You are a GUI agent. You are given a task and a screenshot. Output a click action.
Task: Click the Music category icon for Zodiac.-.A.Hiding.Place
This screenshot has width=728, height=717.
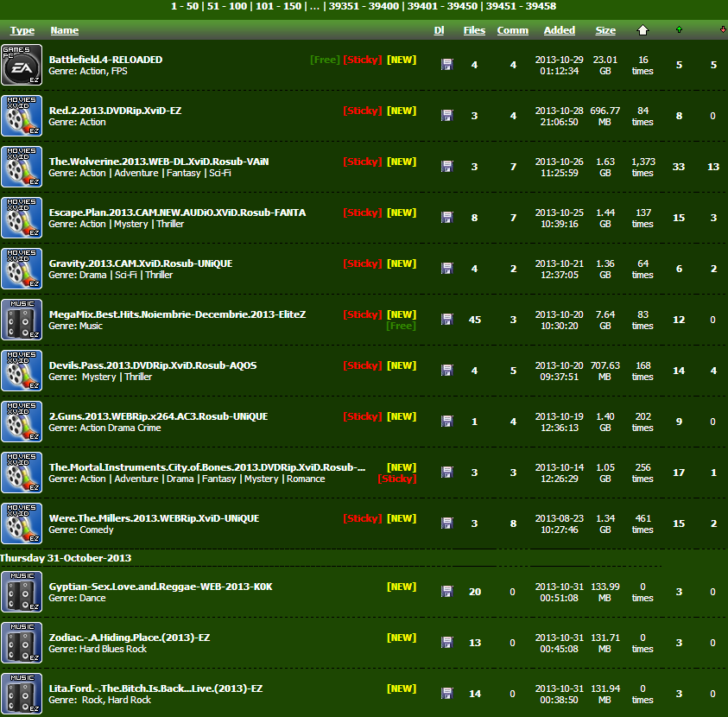tap(22, 643)
